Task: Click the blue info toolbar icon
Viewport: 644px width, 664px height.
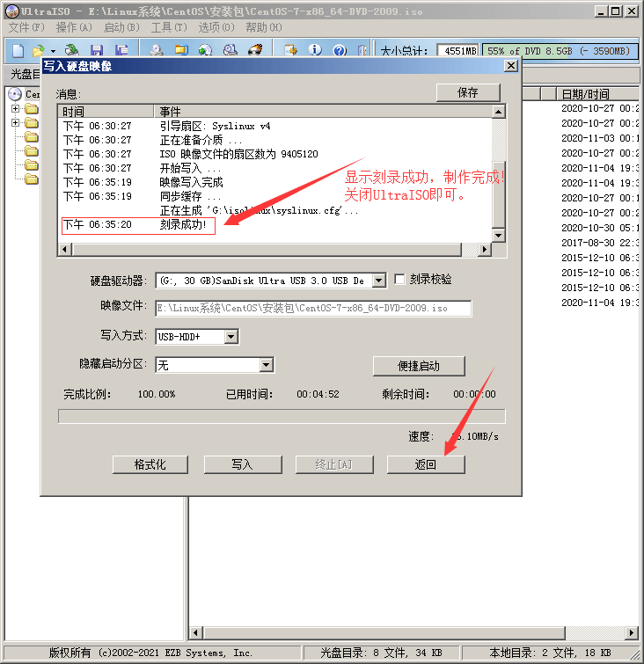Action: (314, 50)
